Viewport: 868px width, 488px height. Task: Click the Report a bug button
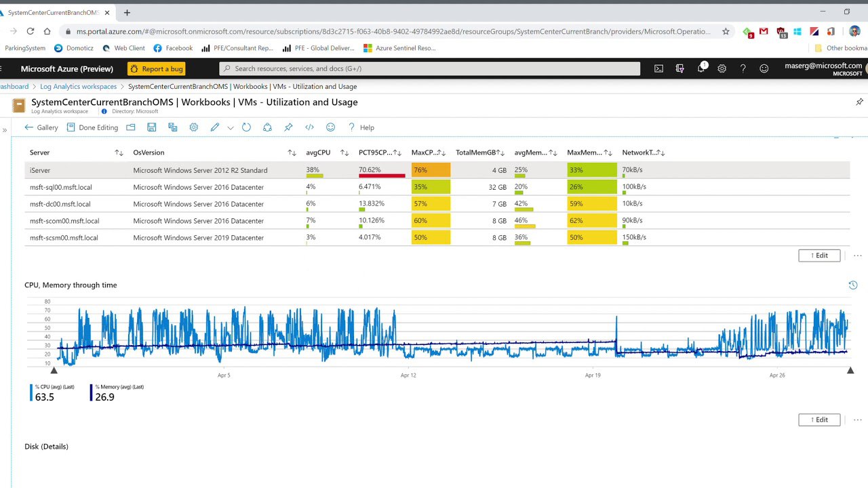(x=156, y=68)
